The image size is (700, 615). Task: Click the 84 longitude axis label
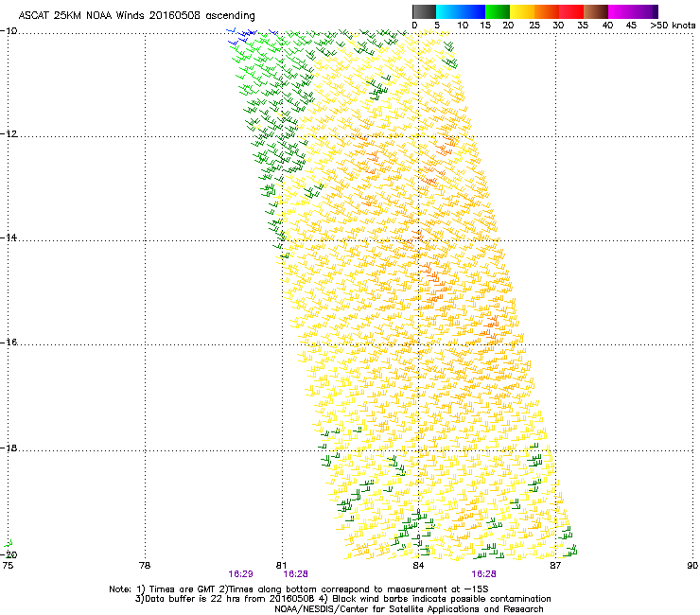click(418, 566)
